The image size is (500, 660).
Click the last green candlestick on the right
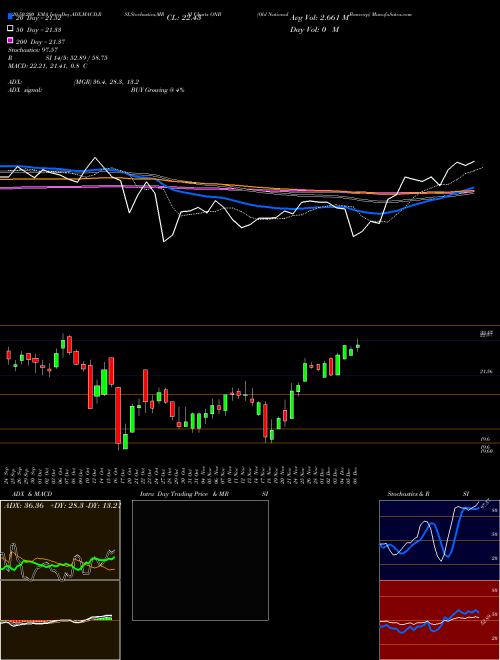tap(358, 346)
